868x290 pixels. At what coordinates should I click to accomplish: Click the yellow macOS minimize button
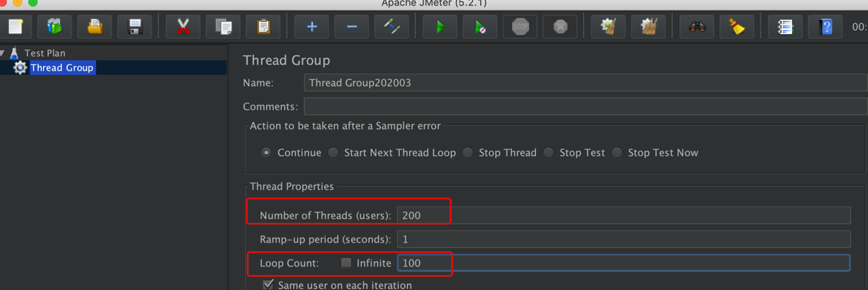point(18,2)
